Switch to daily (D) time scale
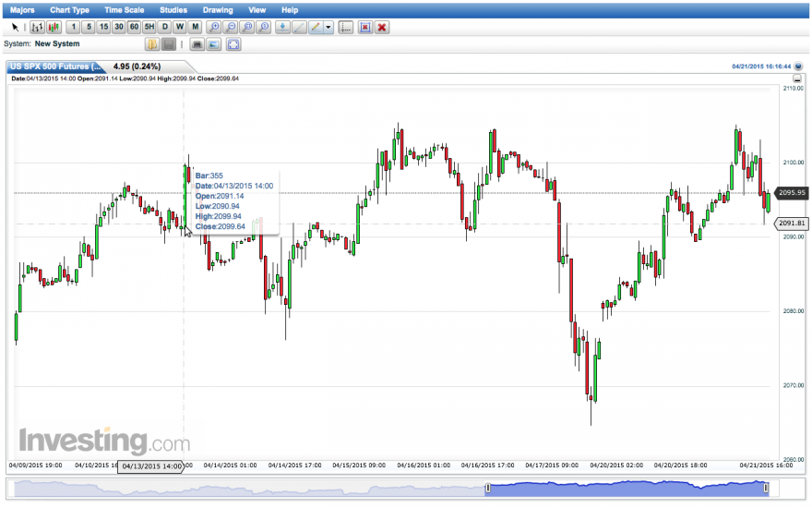This screenshot has width=812, height=508. coord(164,27)
